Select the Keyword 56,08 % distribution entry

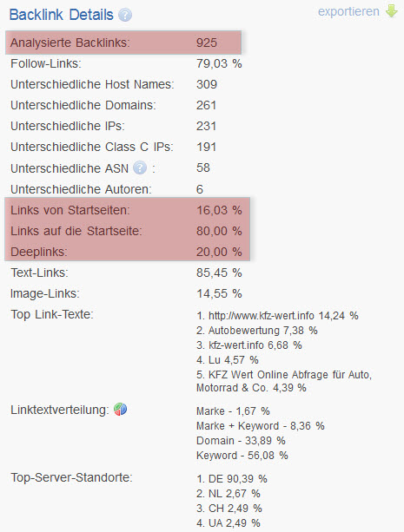pos(242,455)
